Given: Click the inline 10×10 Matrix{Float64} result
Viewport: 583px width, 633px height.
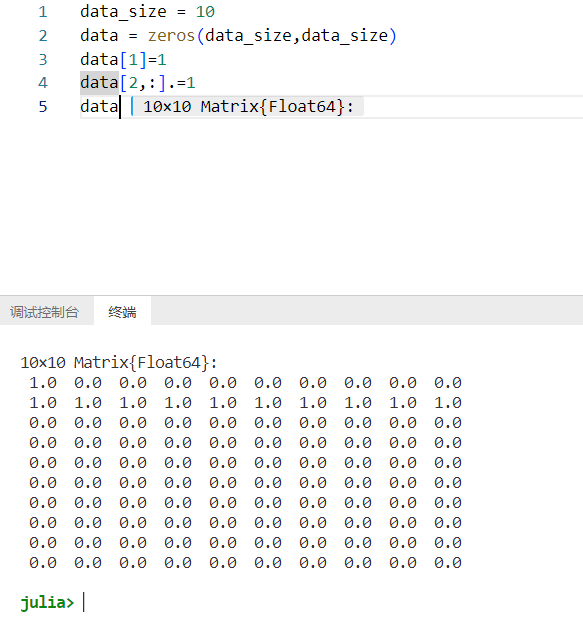Looking at the screenshot, I should click(x=248, y=107).
